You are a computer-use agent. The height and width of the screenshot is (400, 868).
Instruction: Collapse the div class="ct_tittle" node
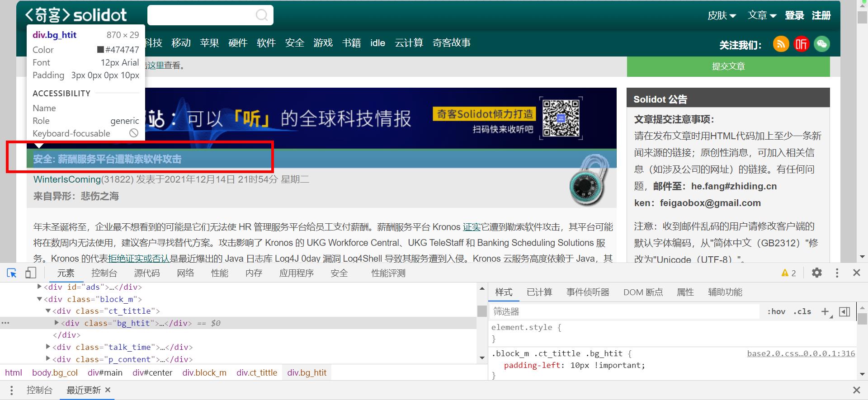coord(48,311)
